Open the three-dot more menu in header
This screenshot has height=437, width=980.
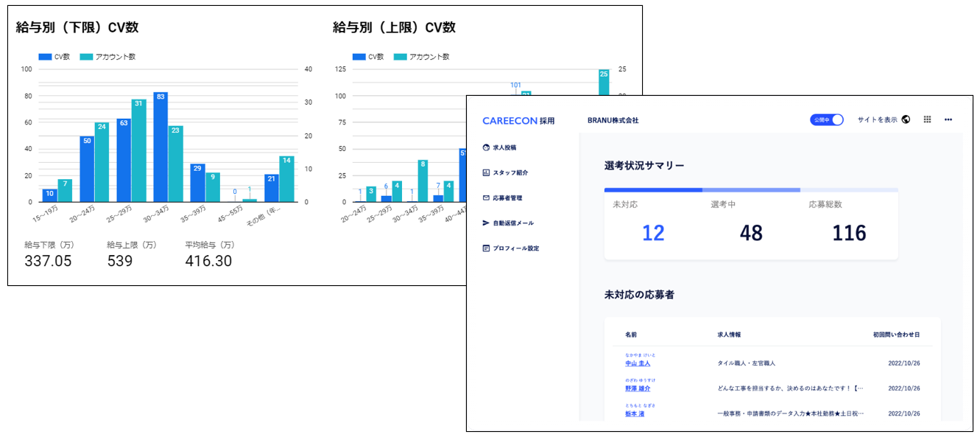tap(948, 119)
